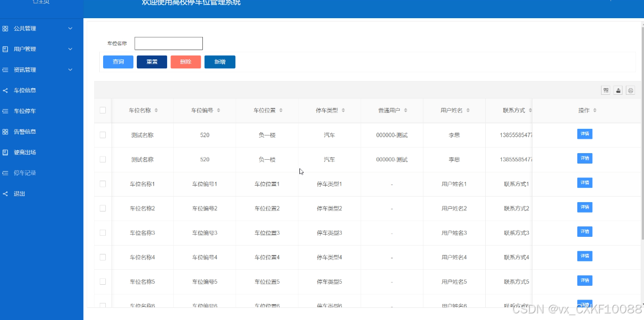Open 详情 for row 车位名称1
This screenshot has width=644, height=320.
click(585, 182)
